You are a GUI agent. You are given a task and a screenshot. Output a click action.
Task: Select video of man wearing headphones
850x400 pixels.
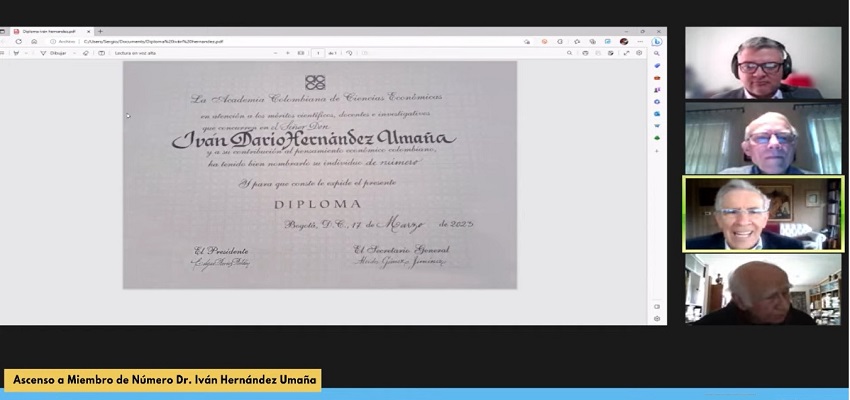(x=763, y=63)
